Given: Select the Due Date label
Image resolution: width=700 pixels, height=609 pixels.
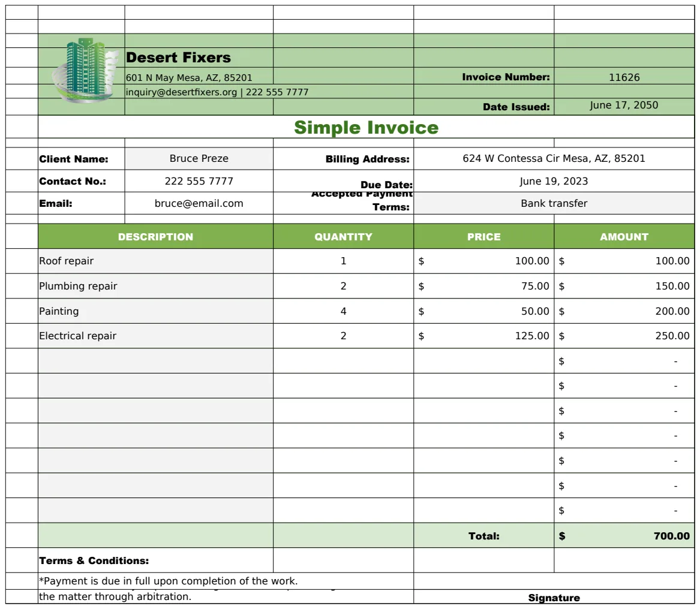Looking at the screenshot, I should click(x=387, y=185).
